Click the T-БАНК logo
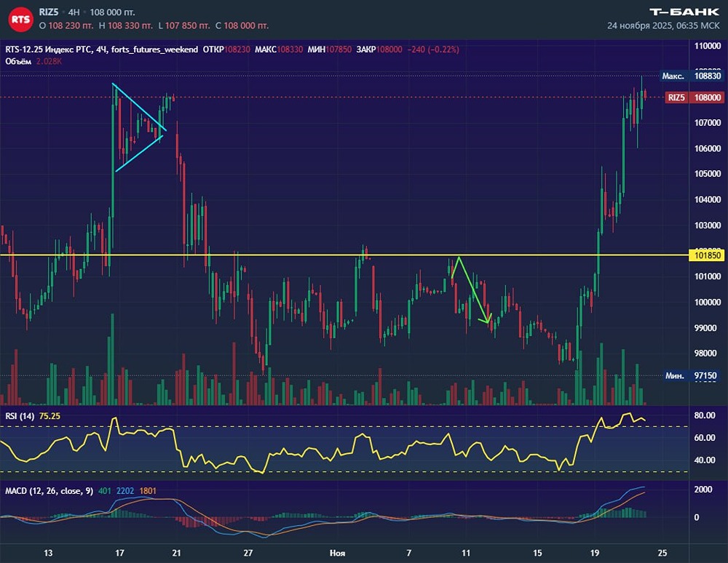The height and width of the screenshot is (563, 728). pyautogui.click(x=684, y=12)
